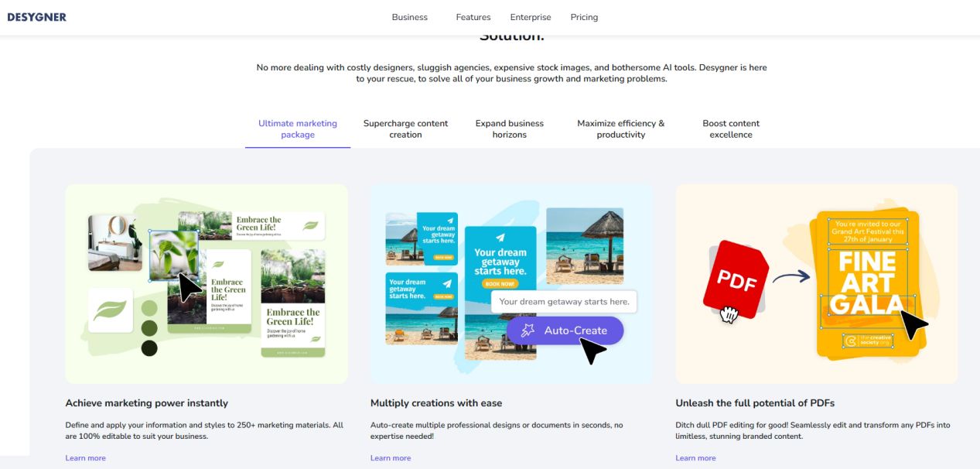This screenshot has height=469, width=980.
Task: Open the Boost content excellence tab
Action: point(731,128)
